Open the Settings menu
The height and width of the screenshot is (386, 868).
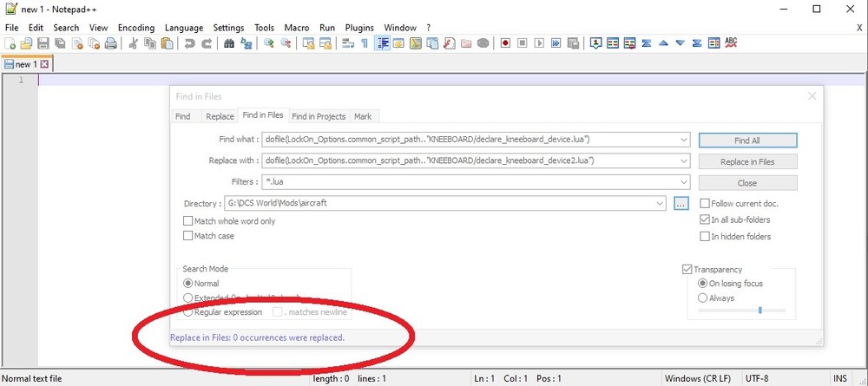pyautogui.click(x=228, y=28)
